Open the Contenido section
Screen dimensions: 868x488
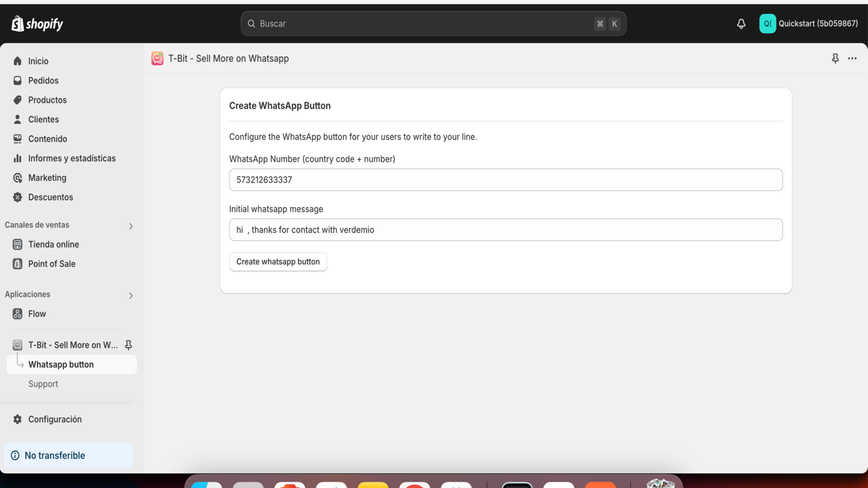48,139
